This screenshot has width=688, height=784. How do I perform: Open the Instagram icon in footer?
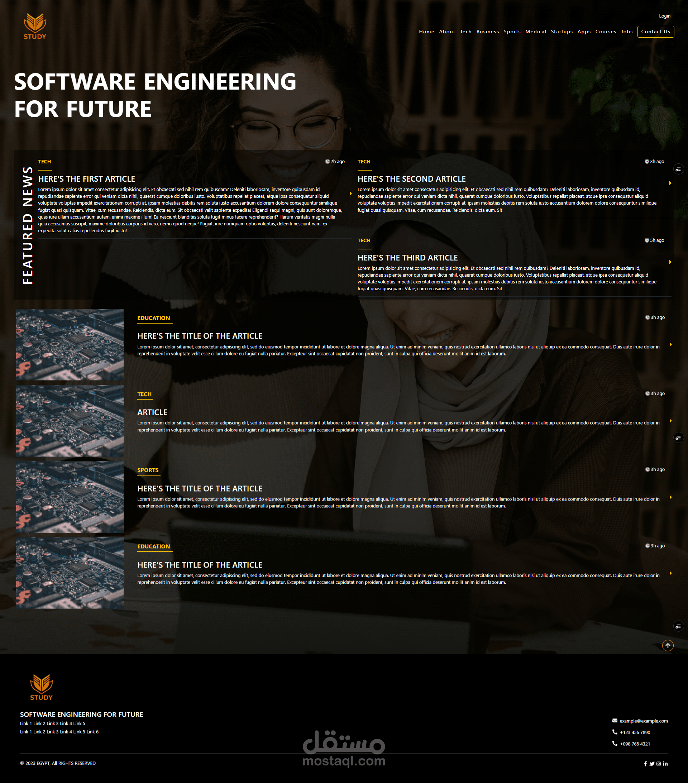(x=659, y=764)
